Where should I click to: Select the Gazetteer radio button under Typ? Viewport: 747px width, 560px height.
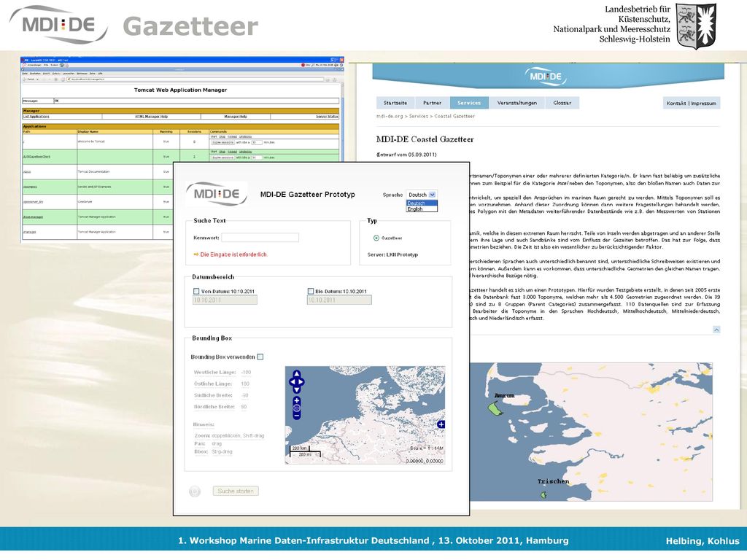376,238
